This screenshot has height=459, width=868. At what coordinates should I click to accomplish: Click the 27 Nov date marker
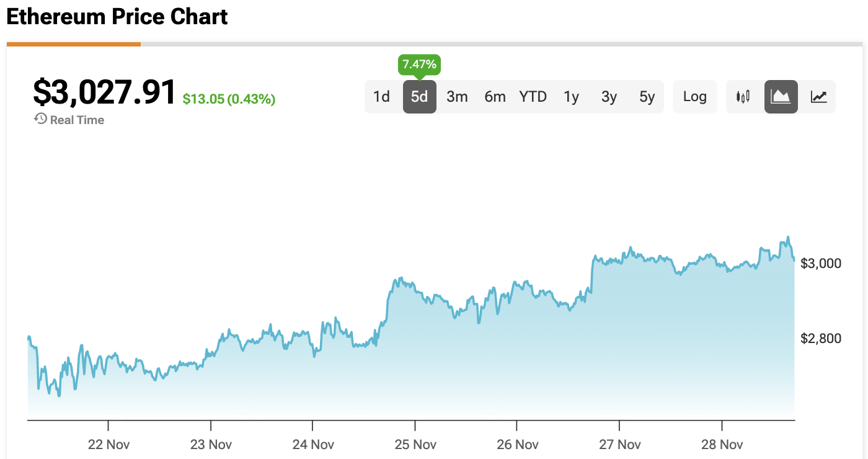click(x=619, y=444)
